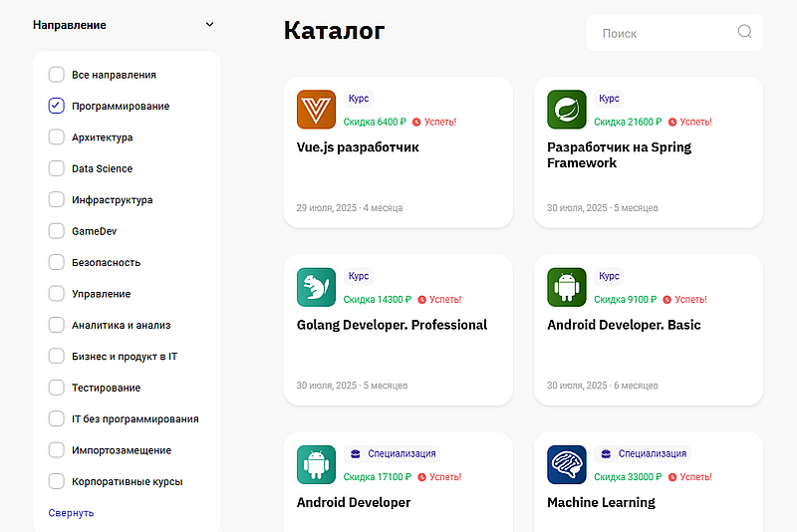Check the 'Безопасность' checkbox
Screen dimensions: 797x532
[x=57, y=262]
